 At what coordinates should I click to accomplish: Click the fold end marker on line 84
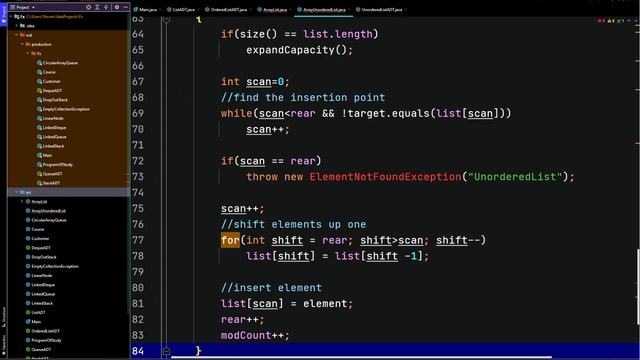tap(166, 351)
